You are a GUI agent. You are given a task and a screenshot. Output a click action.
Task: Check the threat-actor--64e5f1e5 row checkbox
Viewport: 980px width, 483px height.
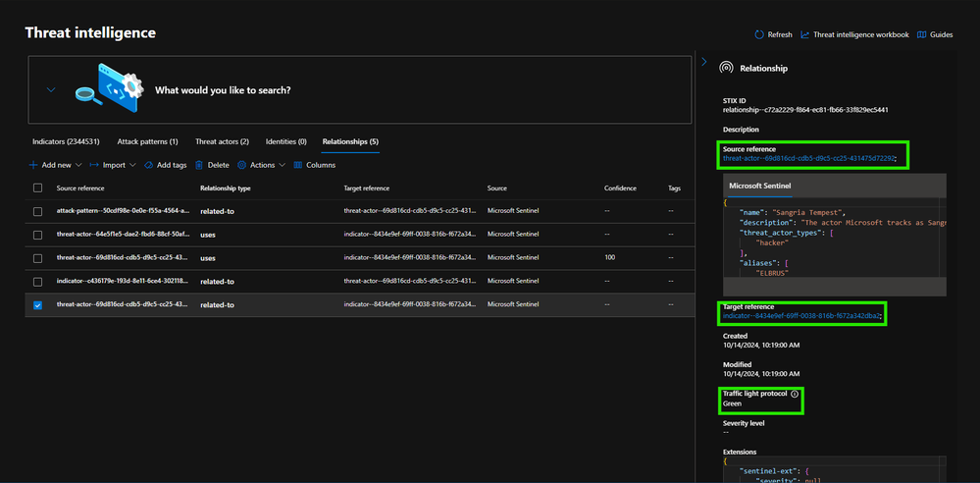pos(37,235)
